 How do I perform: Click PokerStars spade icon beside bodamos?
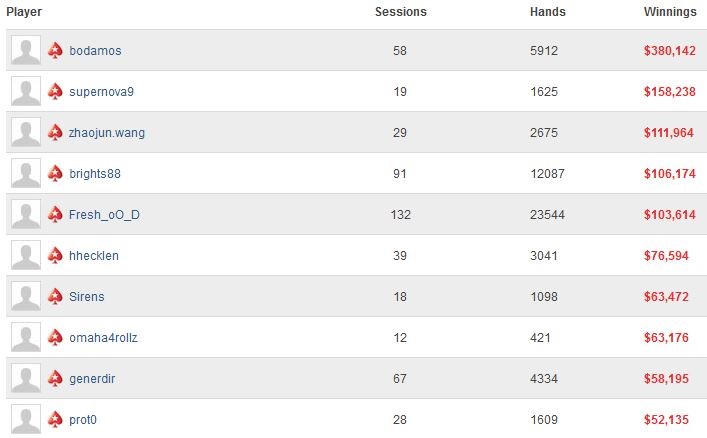click(x=55, y=51)
